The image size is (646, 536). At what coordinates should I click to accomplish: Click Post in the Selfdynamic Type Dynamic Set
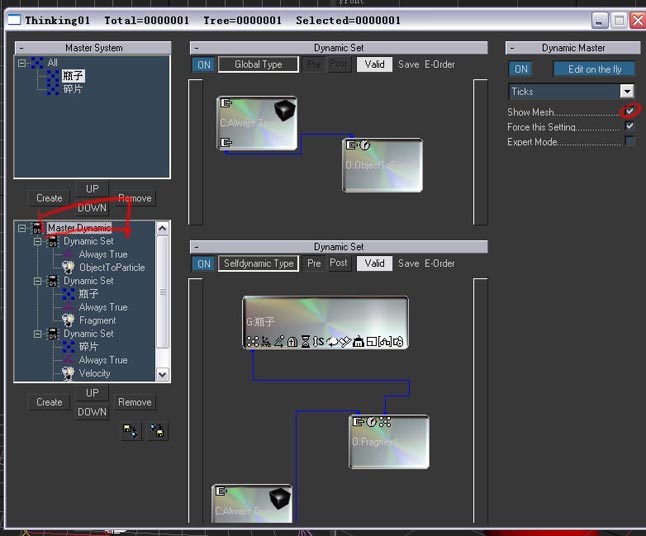pos(338,263)
